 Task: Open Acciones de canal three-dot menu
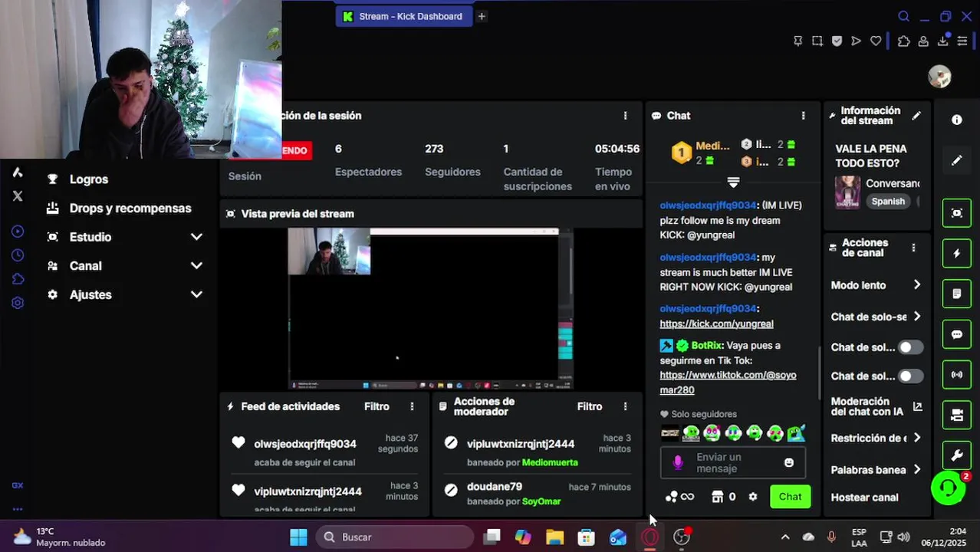(x=913, y=248)
